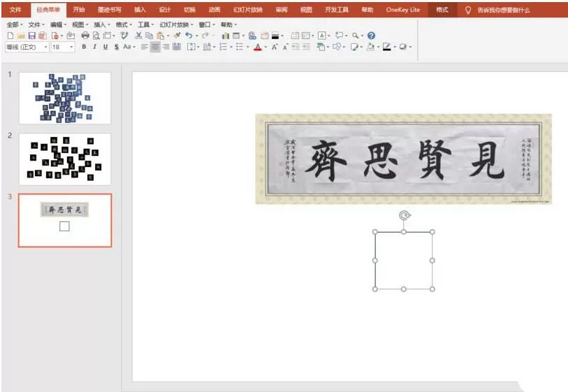568x392 pixels.
Task: Copy selection using copy icon
Action: click(x=149, y=36)
